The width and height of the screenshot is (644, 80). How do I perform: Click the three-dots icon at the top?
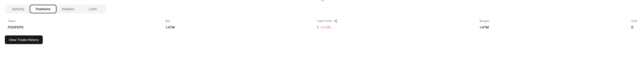pyautogui.click(x=322, y=1)
